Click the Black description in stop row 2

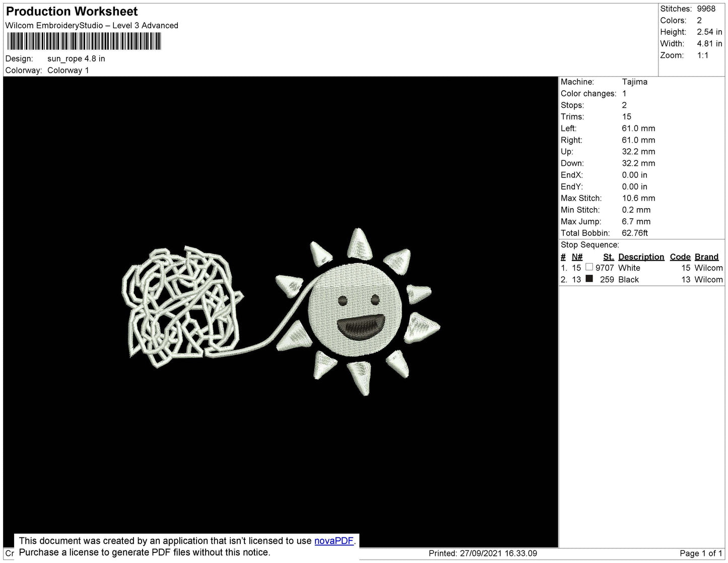point(628,280)
